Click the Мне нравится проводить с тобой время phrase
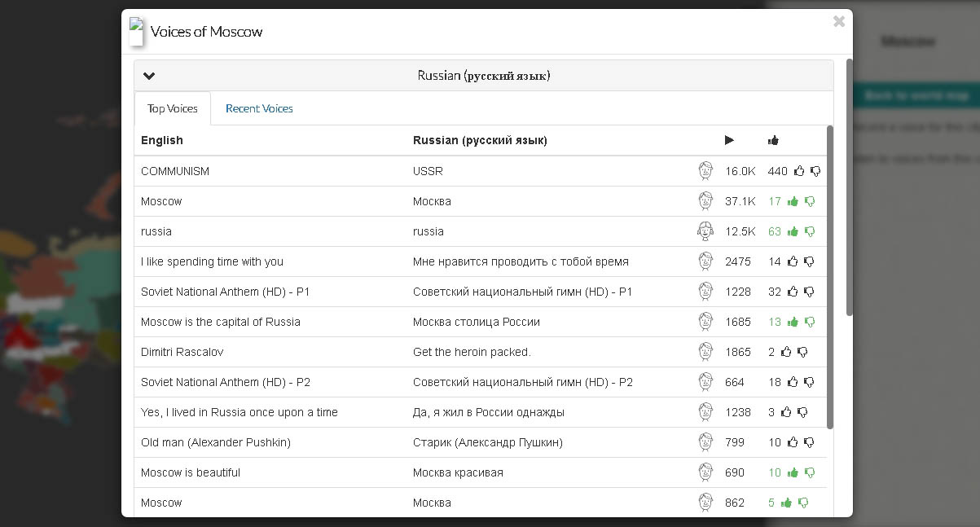980x527 pixels. click(521, 261)
